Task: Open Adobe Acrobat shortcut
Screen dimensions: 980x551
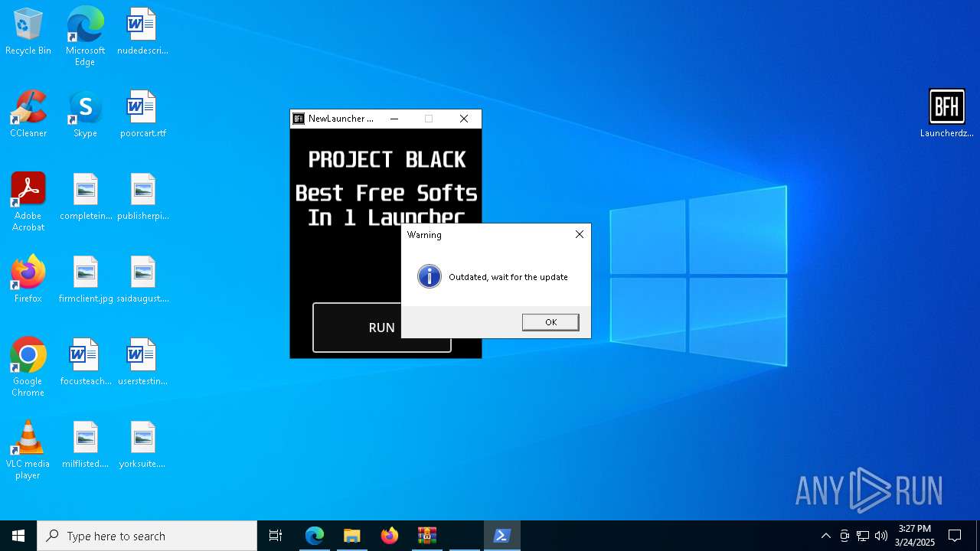Action: pos(28,202)
